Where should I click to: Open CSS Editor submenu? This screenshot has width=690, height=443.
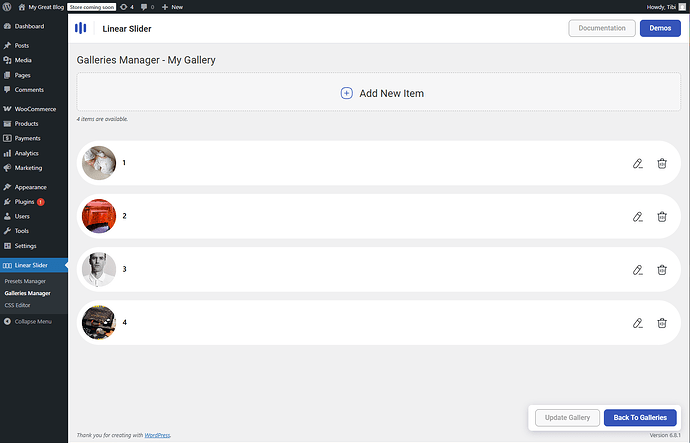(x=18, y=305)
